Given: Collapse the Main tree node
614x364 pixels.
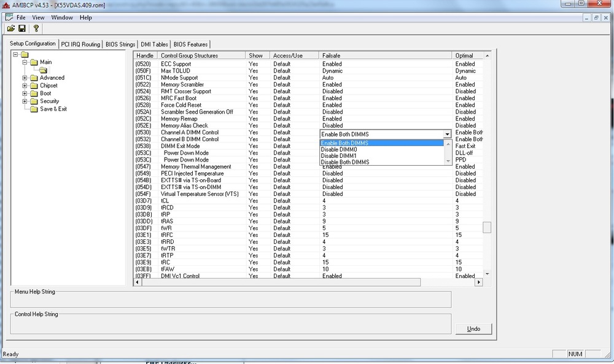Looking at the screenshot, I should (25, 62).
